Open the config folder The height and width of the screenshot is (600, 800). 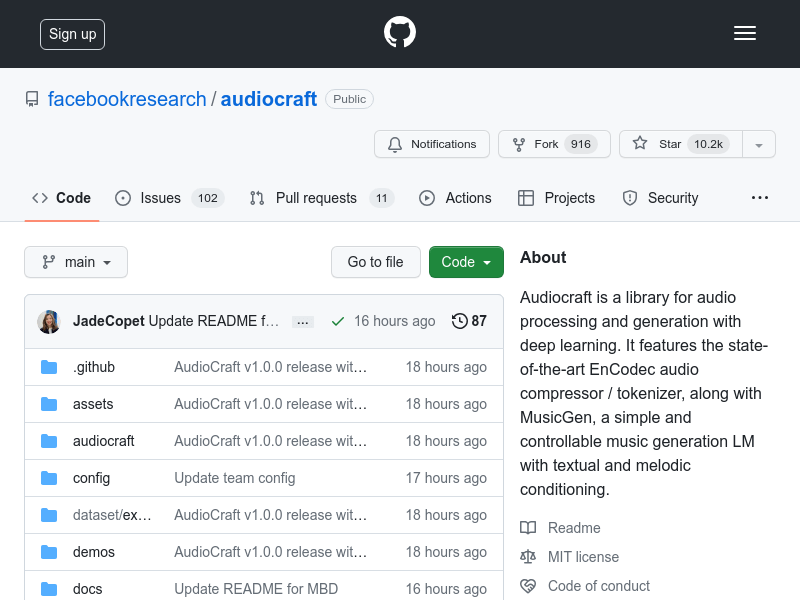(x=91, y=478)
